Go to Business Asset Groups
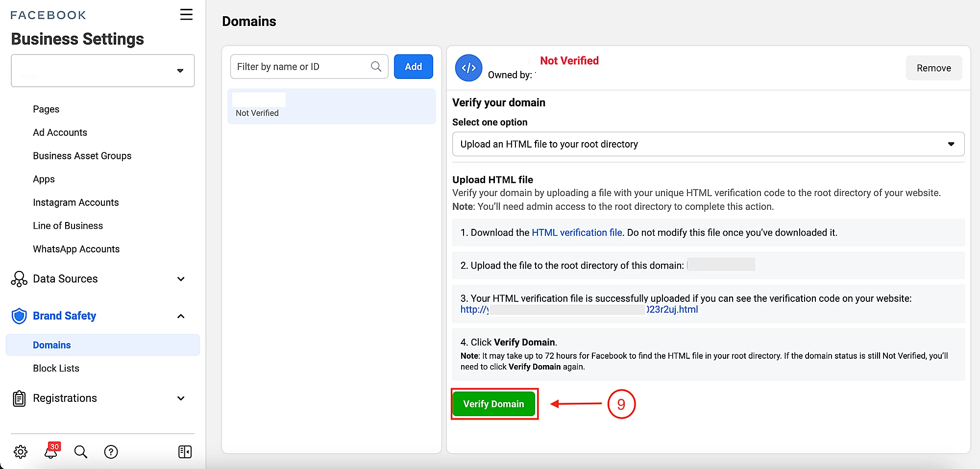Screen dimensions: 980x469 [82, 156]
